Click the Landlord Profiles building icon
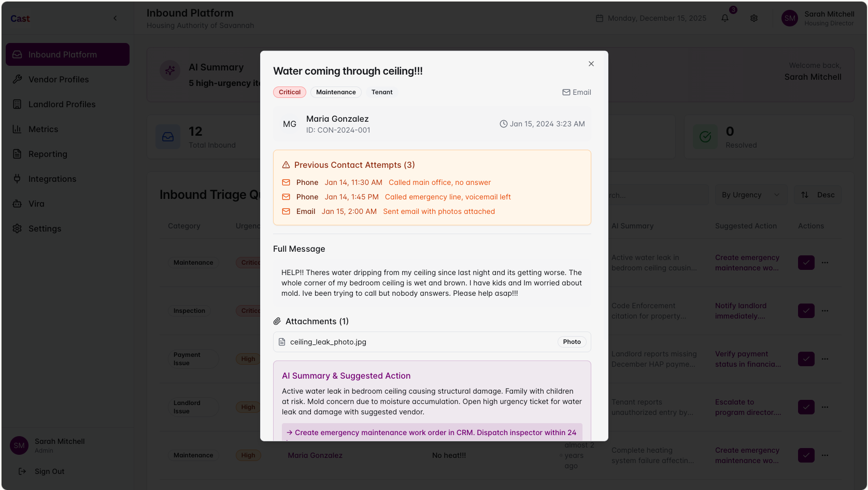 point(17,104)
